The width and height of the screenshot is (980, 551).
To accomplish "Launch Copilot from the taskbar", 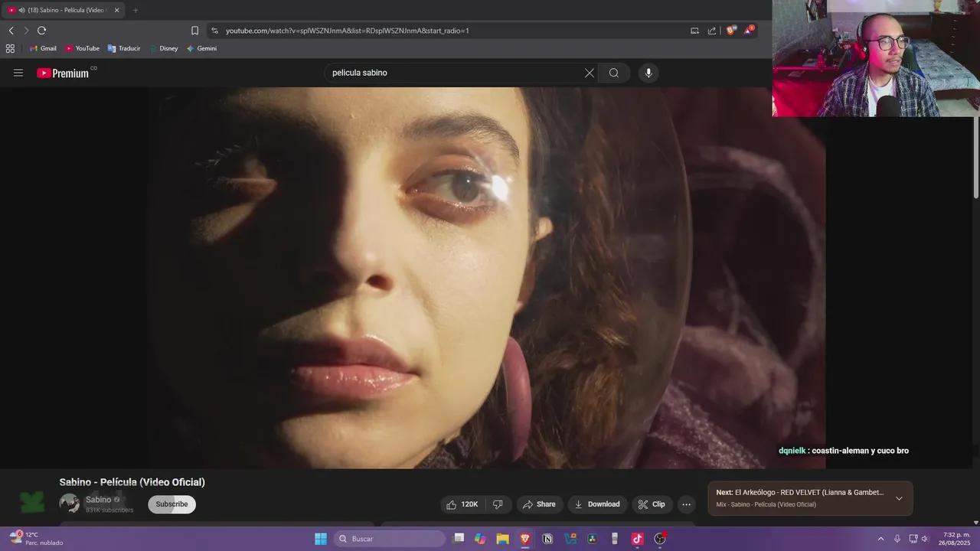I will point(480,539).
